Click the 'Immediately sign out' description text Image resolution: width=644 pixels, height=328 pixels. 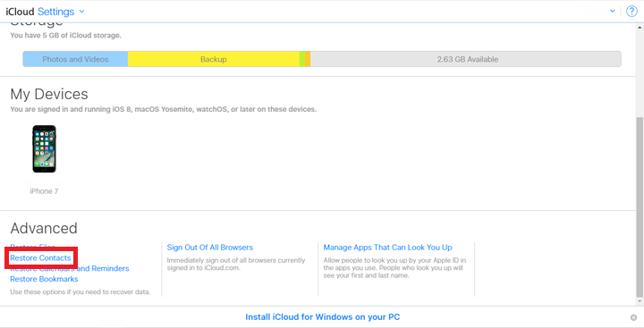(236, 264)
